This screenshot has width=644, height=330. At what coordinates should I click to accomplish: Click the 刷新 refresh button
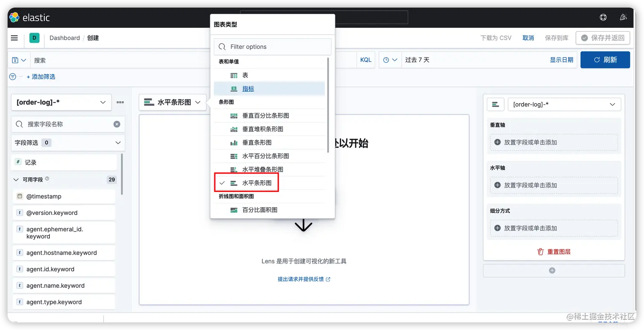[x=605, y=60]
